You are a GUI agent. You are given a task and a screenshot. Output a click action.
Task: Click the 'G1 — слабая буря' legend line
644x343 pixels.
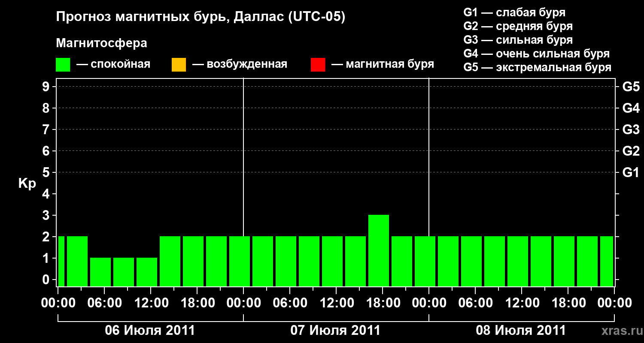(x=514, y=12)
